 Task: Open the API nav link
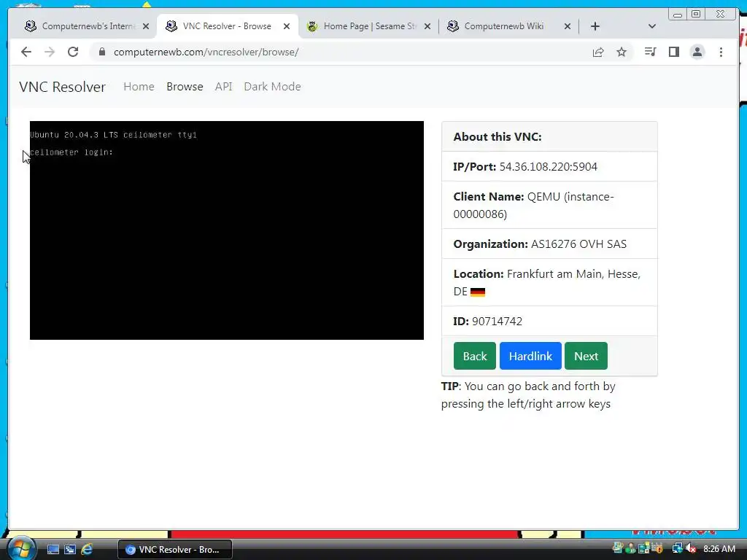pos(223,87)
